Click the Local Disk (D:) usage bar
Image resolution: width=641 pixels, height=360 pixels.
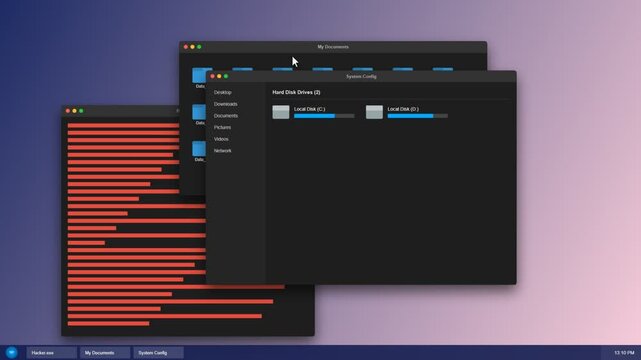coord(417,116)
